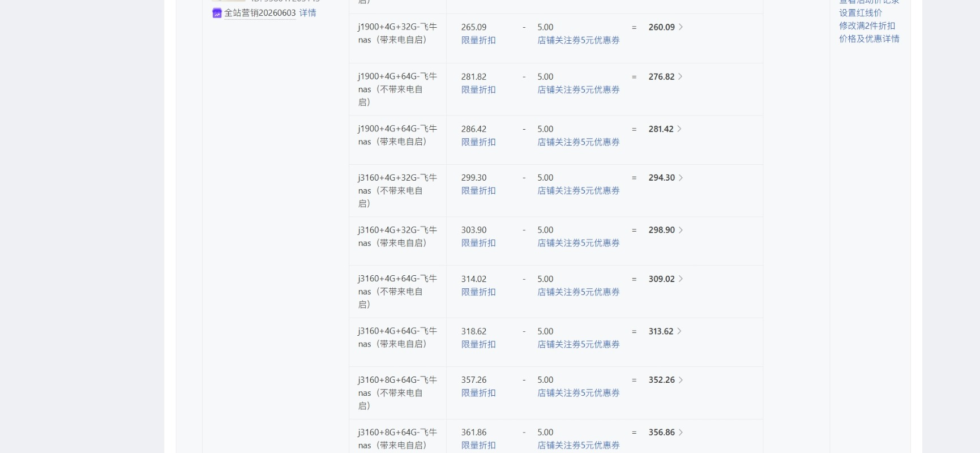Click 设置红线价 link on the right

pos(861,12)
